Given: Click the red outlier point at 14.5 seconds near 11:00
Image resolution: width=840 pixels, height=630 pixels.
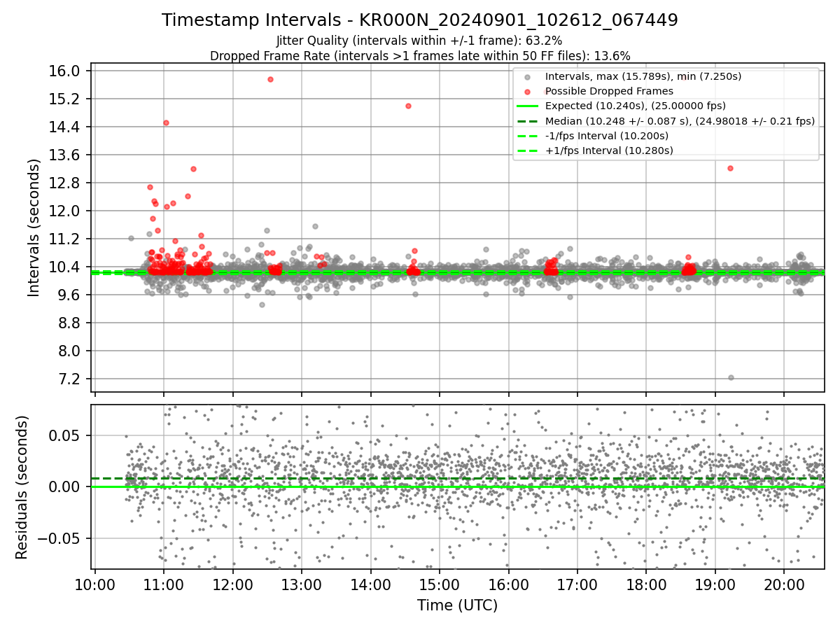Looking at the screenshot, I should pos(166,122).
